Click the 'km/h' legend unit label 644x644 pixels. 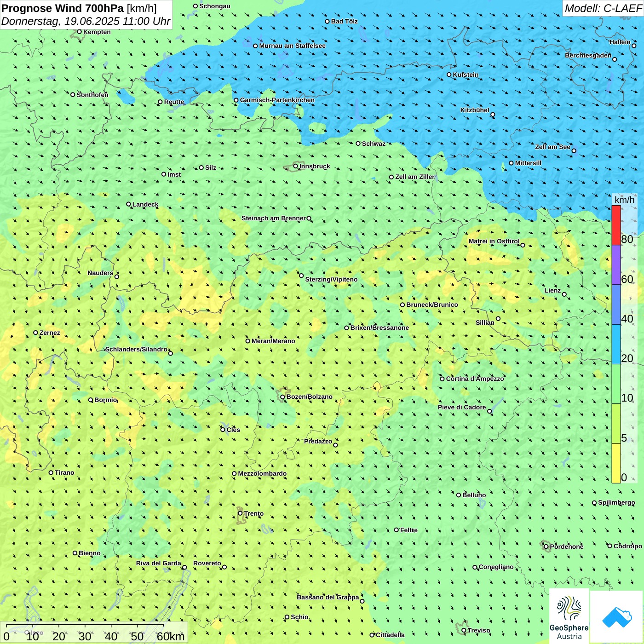(624, 200)
